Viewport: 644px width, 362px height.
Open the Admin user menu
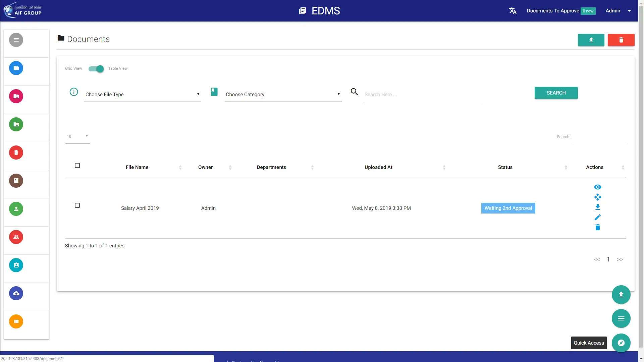[x=618, y=11]
